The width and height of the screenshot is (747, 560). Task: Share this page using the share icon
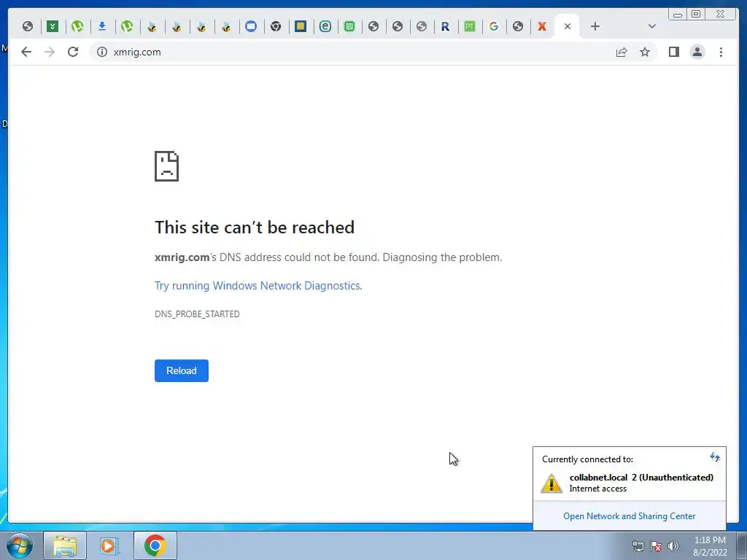(622, 52)
